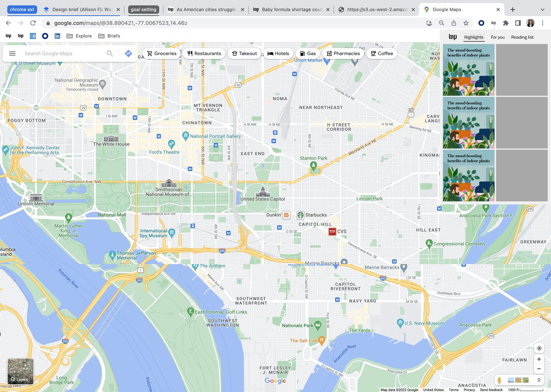Open the browser zoom magnifier icon

tap(442, 23)
